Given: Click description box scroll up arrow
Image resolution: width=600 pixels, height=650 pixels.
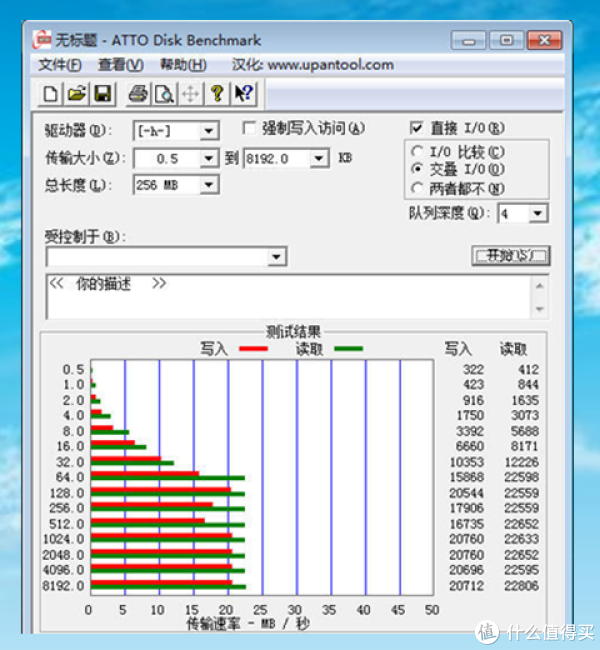Looking at the screenshot, I should pyautogui.click(x=540, y=286).
